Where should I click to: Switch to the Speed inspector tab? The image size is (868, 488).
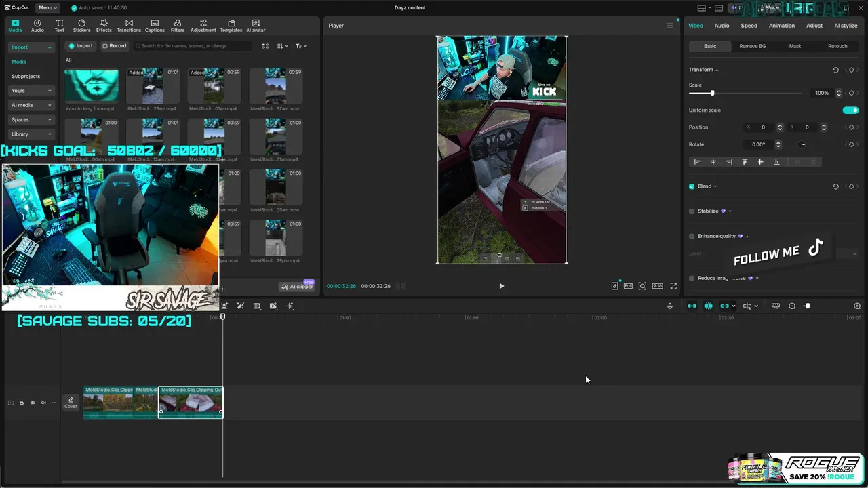tap(749, 26)
